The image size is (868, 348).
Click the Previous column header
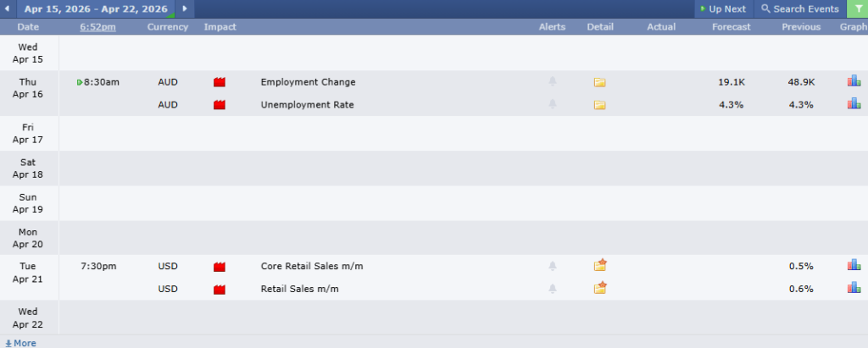pyautogui.click(x=801, y=26)
